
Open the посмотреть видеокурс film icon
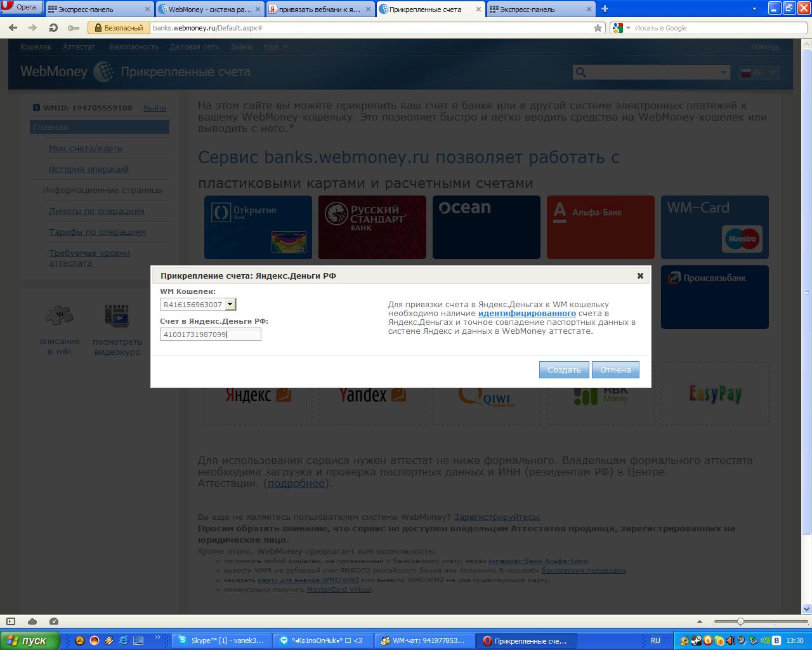click(x=117, y=316)
